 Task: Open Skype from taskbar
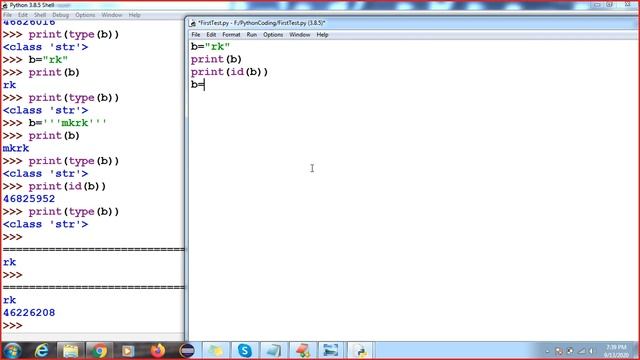click(244, 351)
